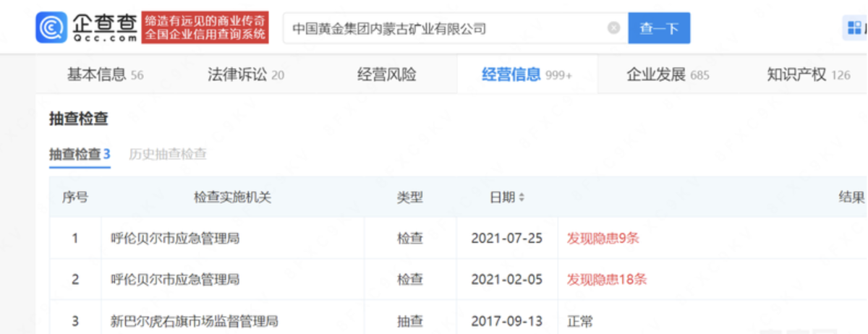
Task: Open result link 发现隐患9条
Action: 603,238
